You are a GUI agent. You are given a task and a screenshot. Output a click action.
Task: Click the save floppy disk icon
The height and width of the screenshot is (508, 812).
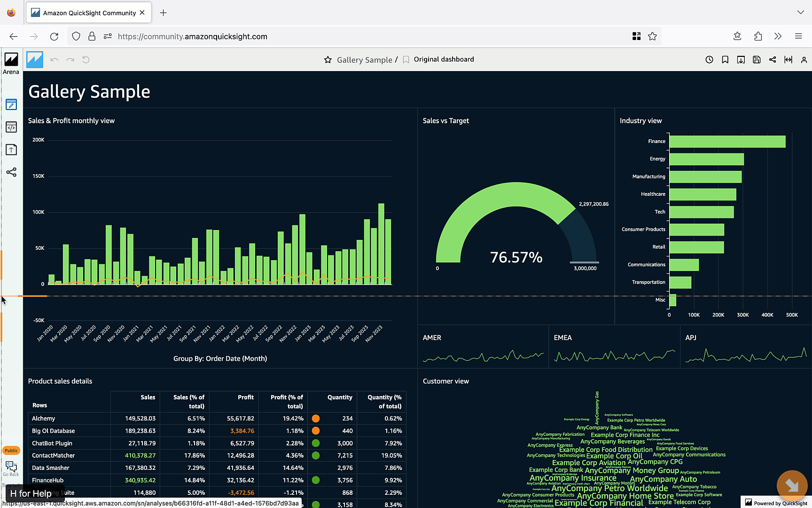point(757,60)
